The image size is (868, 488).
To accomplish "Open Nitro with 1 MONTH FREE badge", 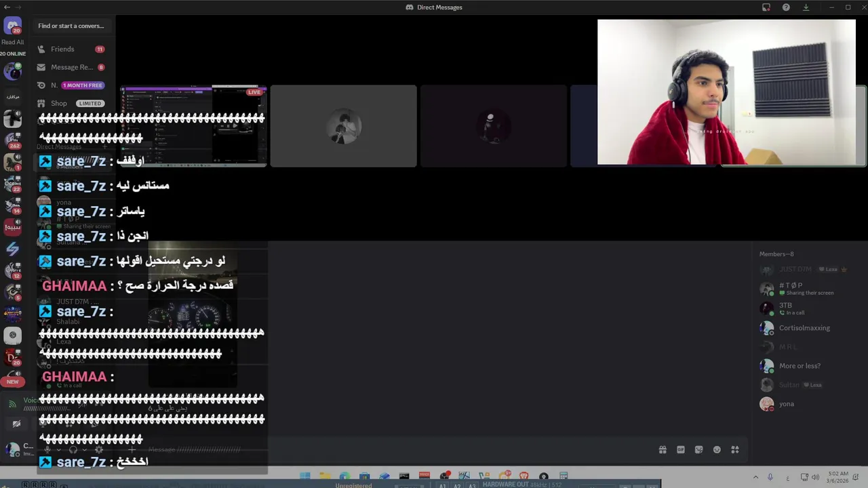I will coord(71,85).
